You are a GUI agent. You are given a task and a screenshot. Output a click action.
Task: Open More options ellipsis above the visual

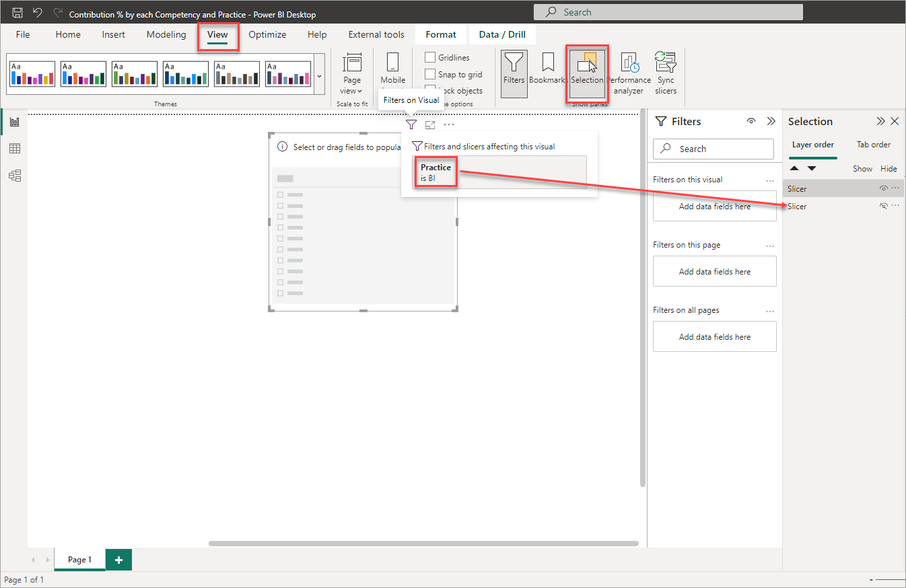[x=449, y=124]
